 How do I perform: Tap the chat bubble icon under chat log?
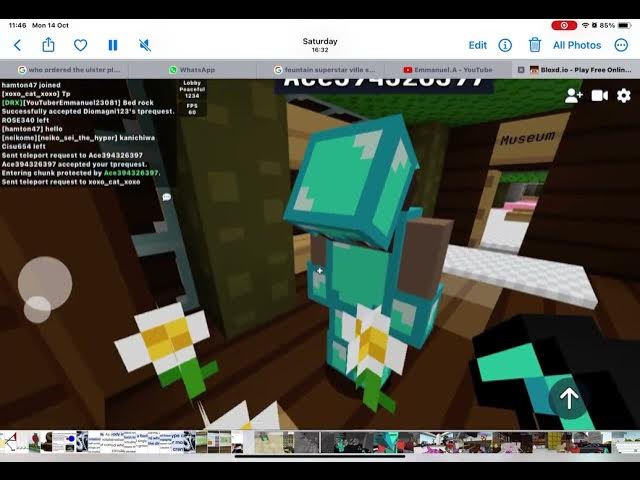[x=167, y=197]
